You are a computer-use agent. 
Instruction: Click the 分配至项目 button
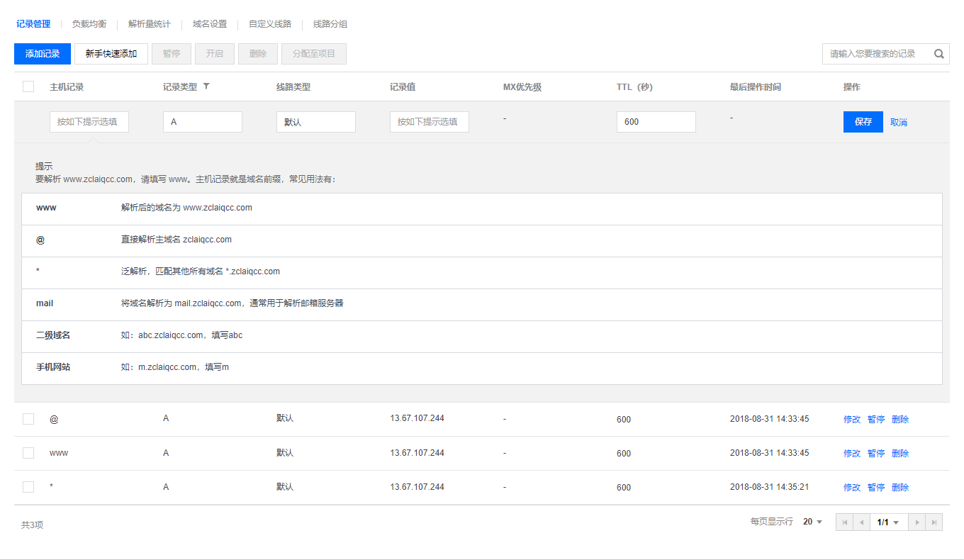tap(314, 54)
